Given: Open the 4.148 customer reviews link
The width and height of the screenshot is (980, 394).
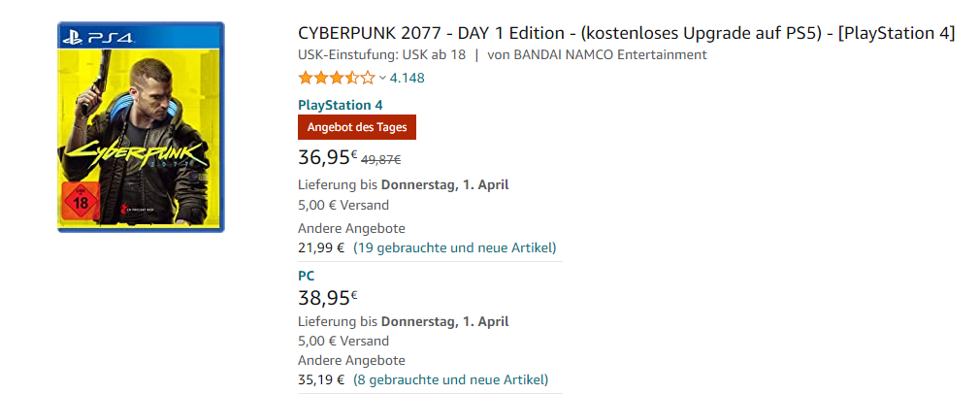Looking at the screenshot, I should [x=407, y=78].
